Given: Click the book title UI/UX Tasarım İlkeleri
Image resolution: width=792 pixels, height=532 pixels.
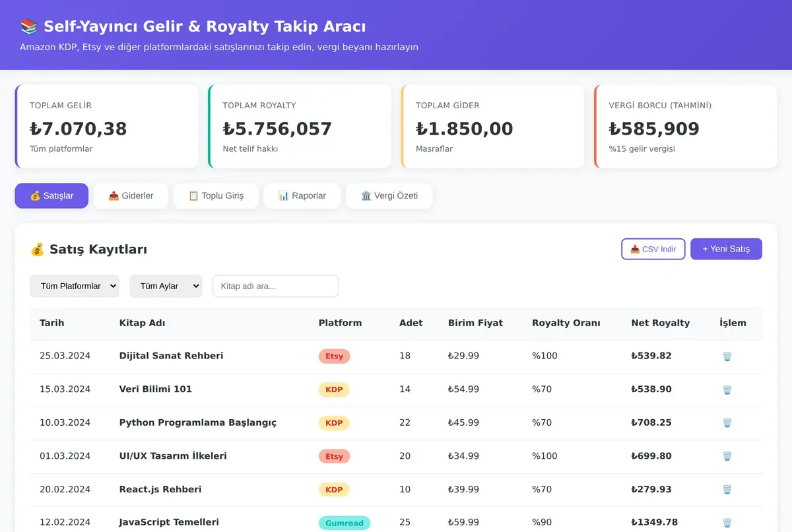Looking at the screenshot, I should [173, 456].
